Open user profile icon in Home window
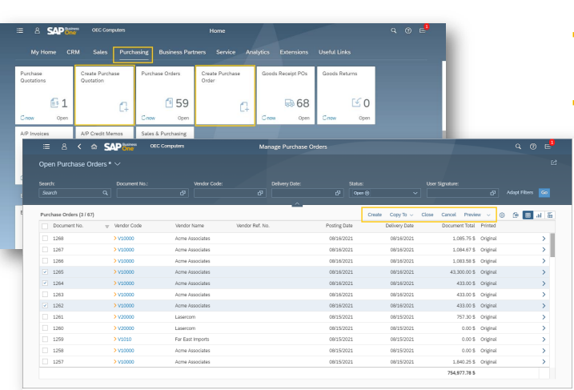The width and height of the screenshot is (574, 390). [x=37, y=31]
